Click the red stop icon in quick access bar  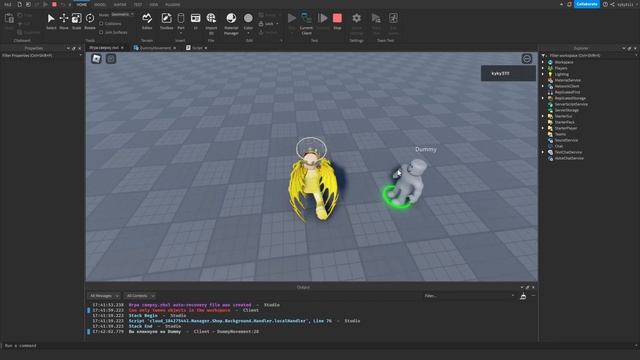[x=54, y=4]
